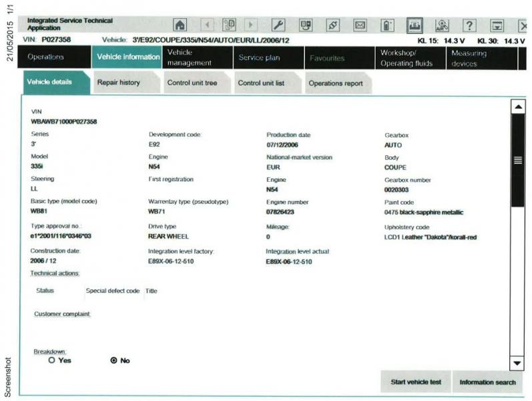Screen dimensions: 532x401
Task: Click the Status column header
Action: (x=45, y=291)
